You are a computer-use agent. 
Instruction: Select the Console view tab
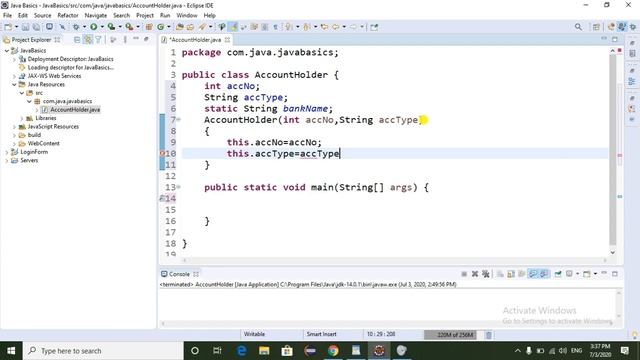tap(179, 274)
